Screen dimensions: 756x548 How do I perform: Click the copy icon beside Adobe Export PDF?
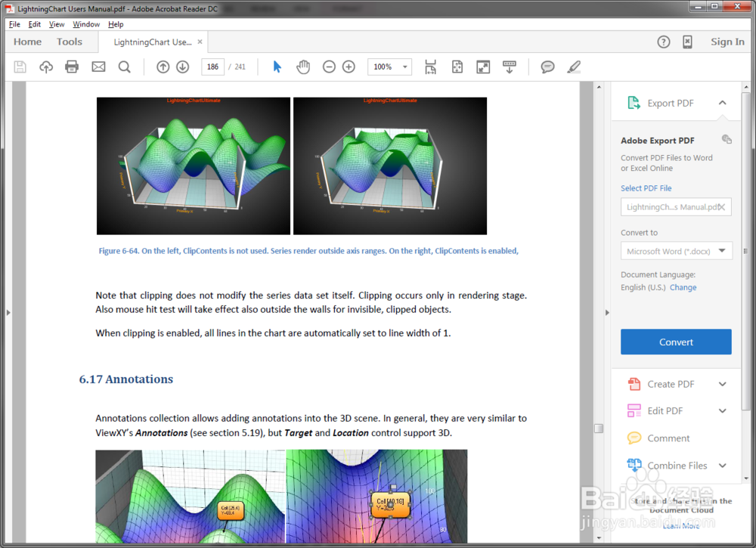click(727, 139)
